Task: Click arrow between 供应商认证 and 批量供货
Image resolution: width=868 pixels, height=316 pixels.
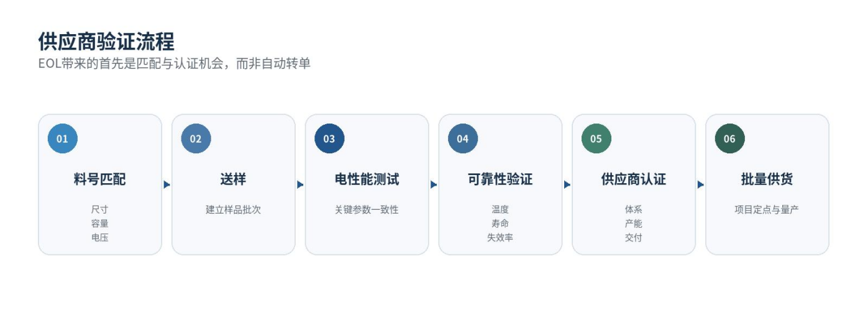Action: [x=701, y=184]
